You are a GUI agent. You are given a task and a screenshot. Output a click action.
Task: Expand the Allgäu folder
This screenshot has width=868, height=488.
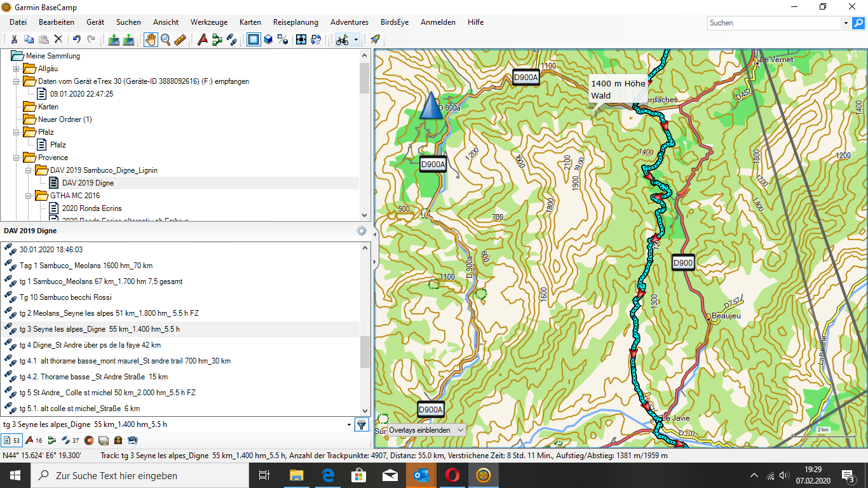pos(17,69)
